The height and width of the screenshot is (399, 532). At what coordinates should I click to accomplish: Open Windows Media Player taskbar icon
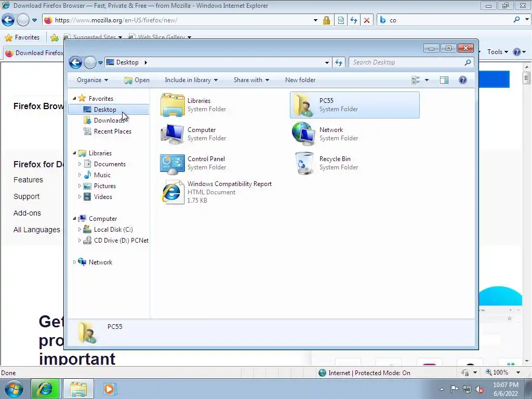point(110,389)
